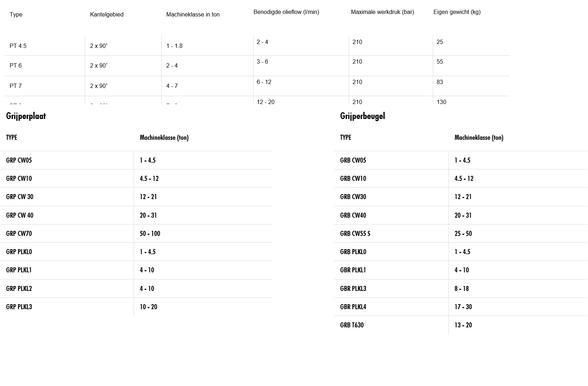Image resolution: width=588 pixels, height=386 pixels.
Task: Click the Grijperbeugel table heading
Action: click(362, 116)
